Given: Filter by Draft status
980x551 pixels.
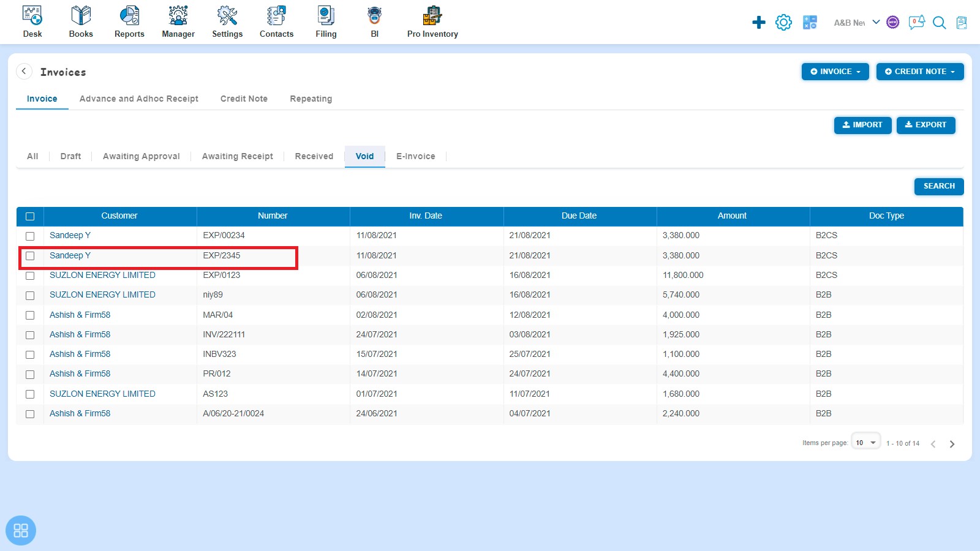Looking at the screenshot, I should tap(70, 156).
